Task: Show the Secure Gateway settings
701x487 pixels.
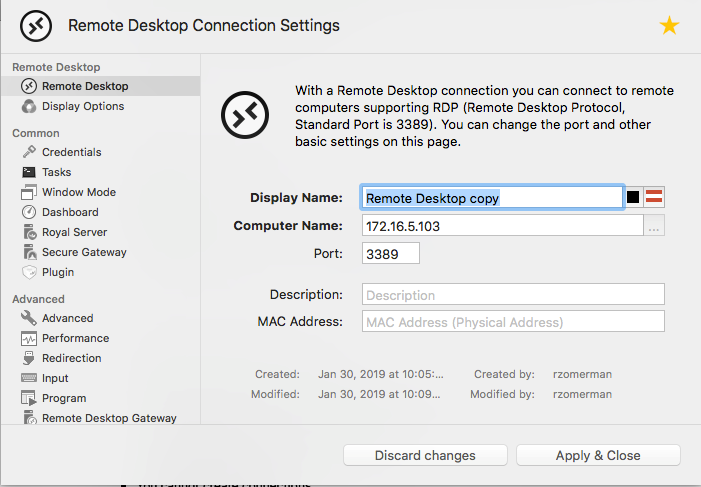Action: click(x=101, y=252)
